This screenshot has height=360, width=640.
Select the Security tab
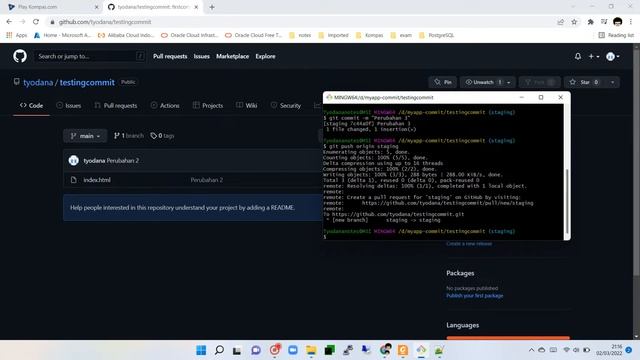286,105
